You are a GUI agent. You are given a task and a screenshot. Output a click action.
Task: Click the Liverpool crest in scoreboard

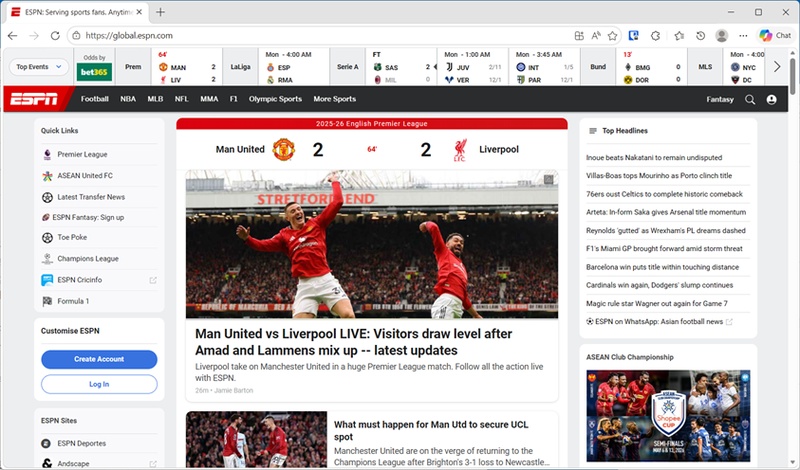(460, 150)
